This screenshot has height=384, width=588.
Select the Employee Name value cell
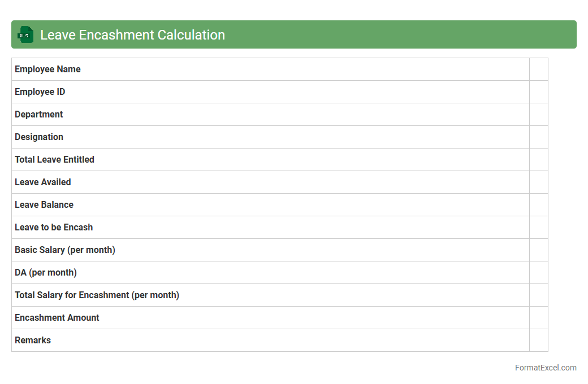pos(538,69)
